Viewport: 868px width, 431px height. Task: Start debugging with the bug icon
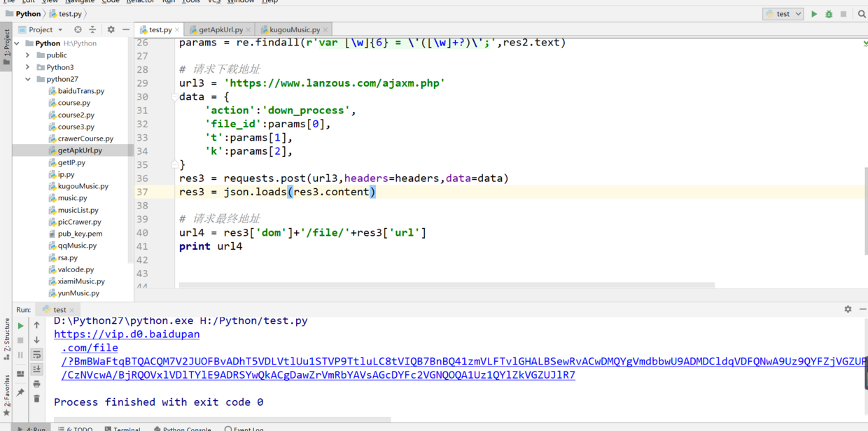[x=829, y=14]
